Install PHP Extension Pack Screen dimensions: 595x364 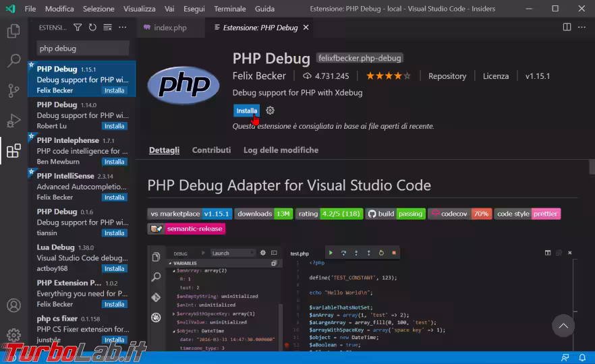point(114,304)
